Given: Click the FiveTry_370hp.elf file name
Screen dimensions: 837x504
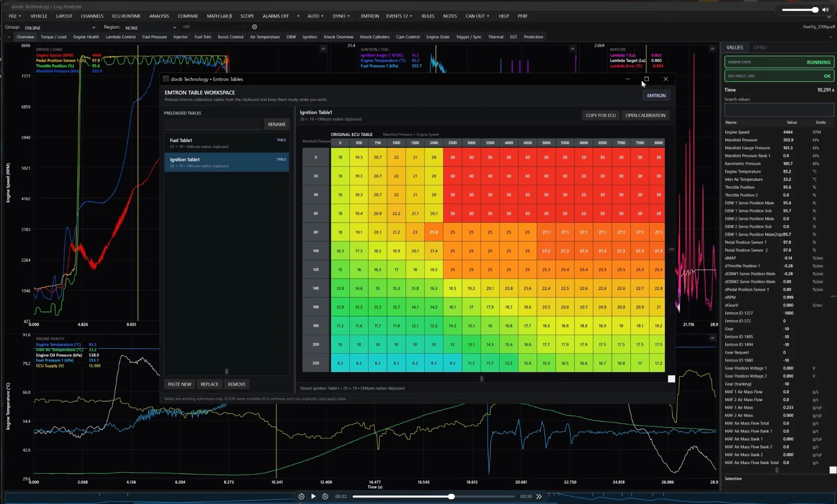Looking at the screenshot, I should point(819,27).
